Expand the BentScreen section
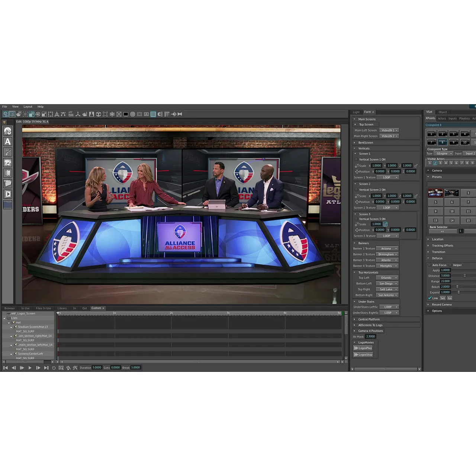Image resolution: width=476 pixels, height=476 pixels. point(355,143)
